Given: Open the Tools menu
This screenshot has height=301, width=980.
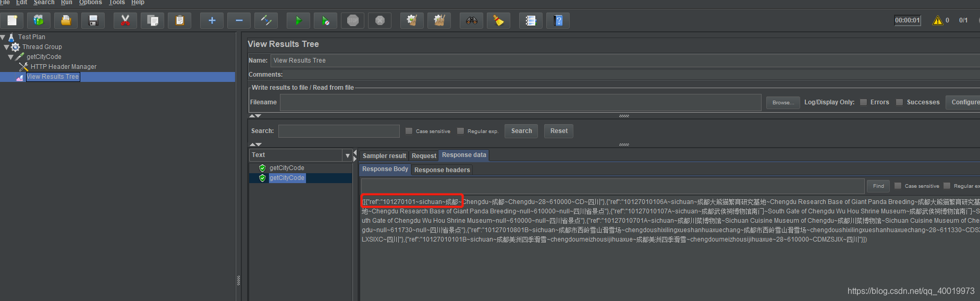Looking at the screenshot, I should click(117, 3).
